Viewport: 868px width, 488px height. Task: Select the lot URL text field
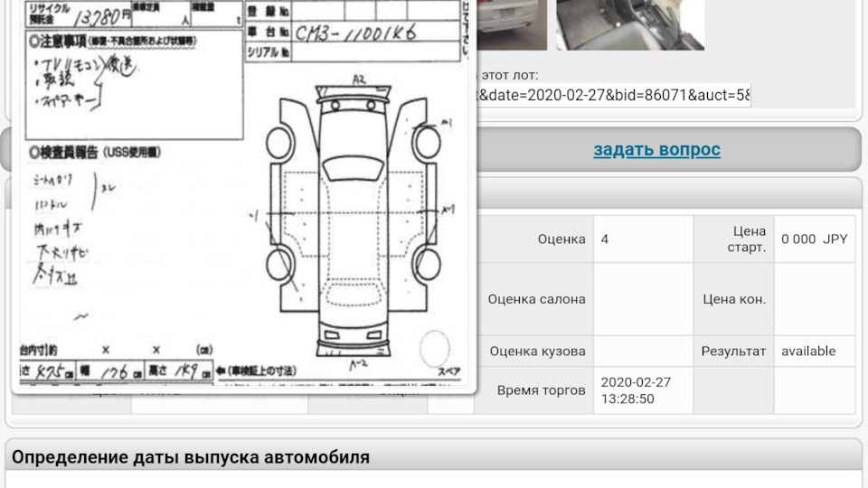tap(613, 95)
